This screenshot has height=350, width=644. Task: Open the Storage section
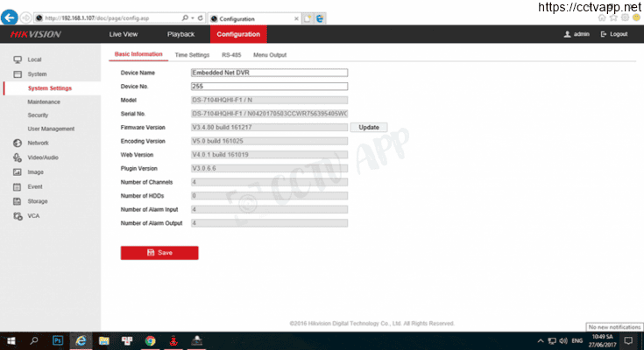38,201
